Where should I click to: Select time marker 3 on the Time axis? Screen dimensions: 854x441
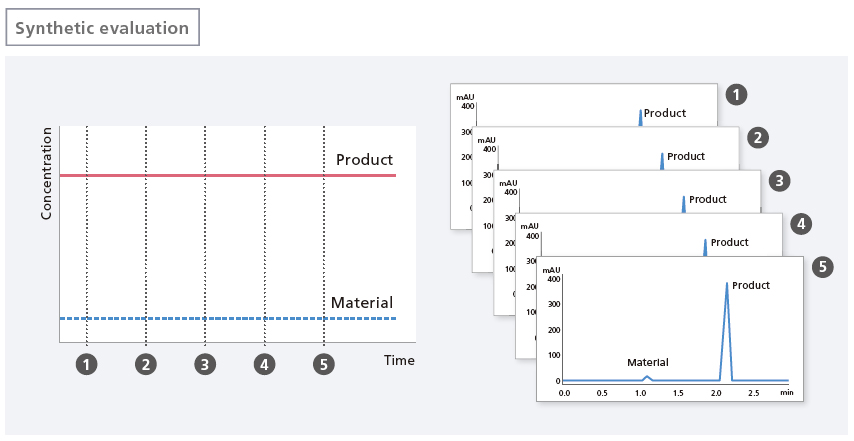[x=205, y=364]
